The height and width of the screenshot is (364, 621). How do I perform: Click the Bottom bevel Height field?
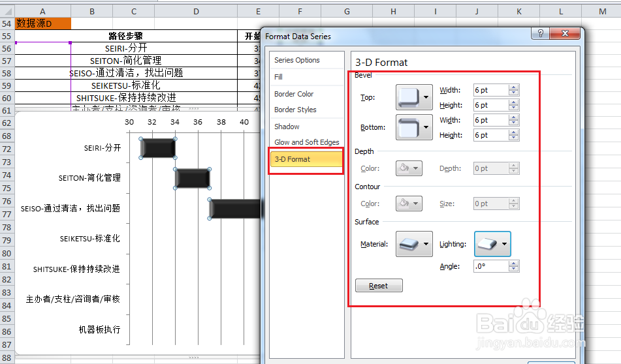coord(491,135)
